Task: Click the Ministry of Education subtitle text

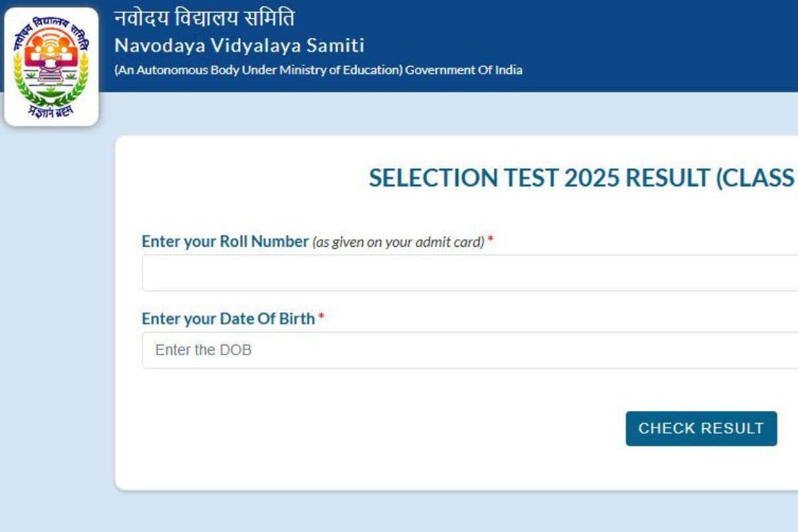Action: 319,69
